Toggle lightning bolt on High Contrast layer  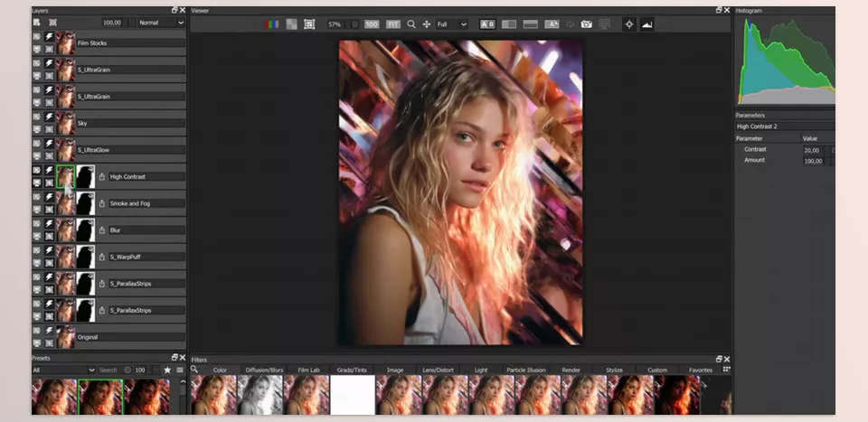(x=49, y=170)
